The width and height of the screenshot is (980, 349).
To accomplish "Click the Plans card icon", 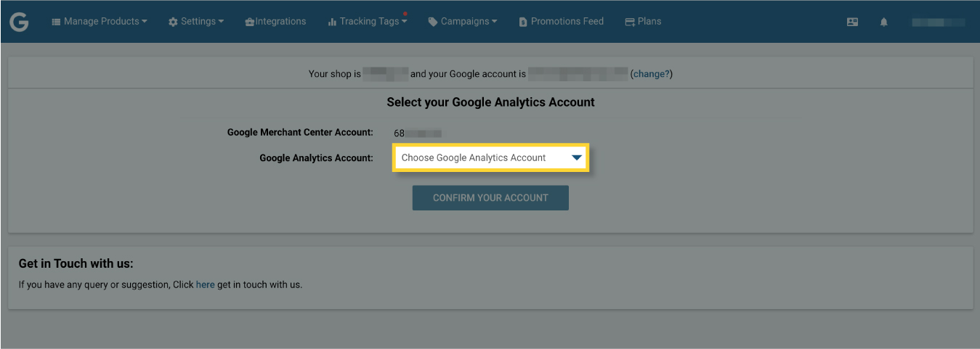I will (x=630, y=22).
